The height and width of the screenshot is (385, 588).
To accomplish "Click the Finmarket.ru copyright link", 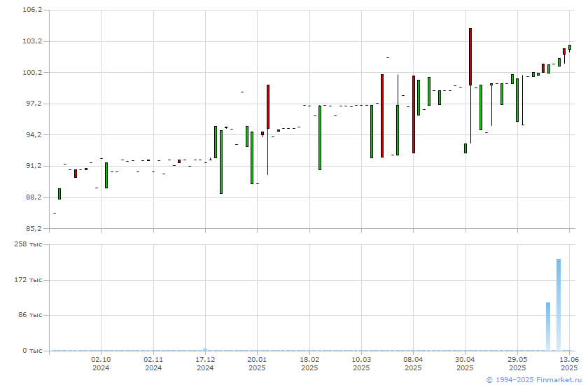I will point(533,380).
